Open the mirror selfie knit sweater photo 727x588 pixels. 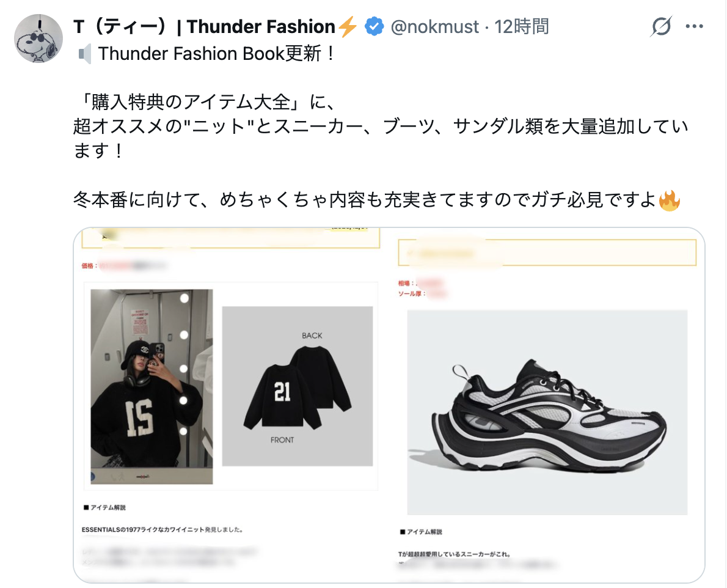[x=152, y=386]
